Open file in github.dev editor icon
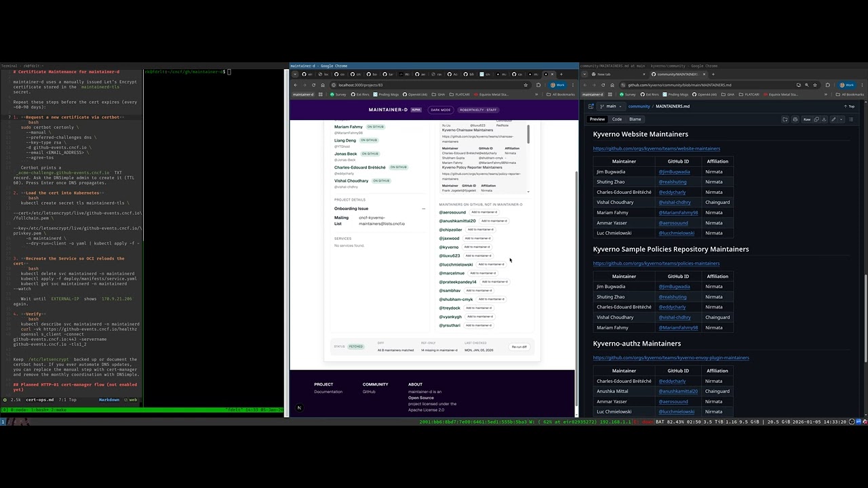 coord(785,119)
